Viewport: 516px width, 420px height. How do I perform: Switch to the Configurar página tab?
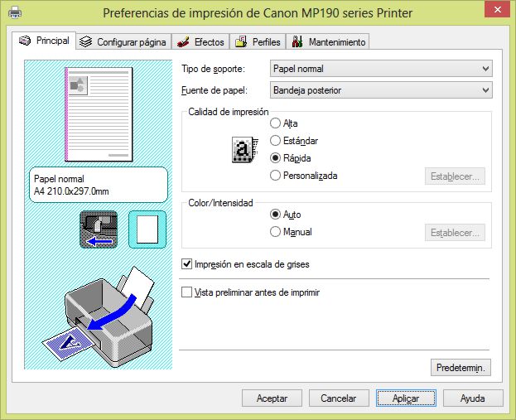tap(123, 41)
